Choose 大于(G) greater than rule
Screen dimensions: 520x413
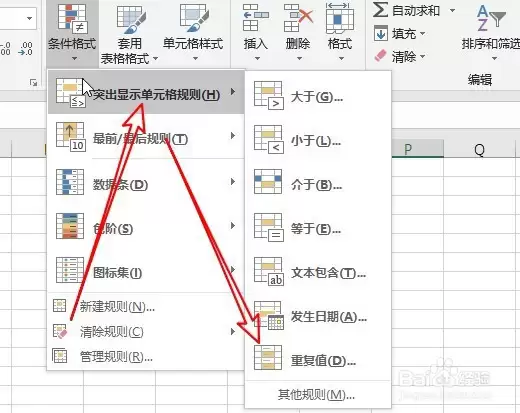[318, 97]
